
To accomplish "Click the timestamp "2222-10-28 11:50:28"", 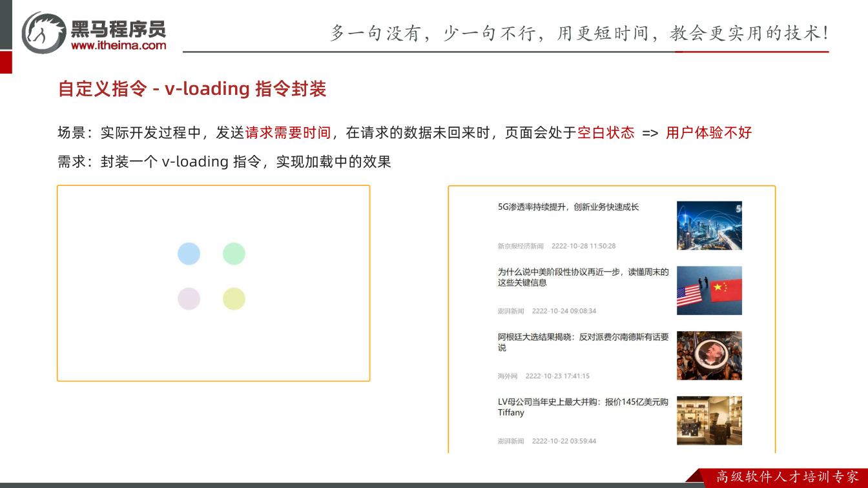I will (x=584, y=246).
